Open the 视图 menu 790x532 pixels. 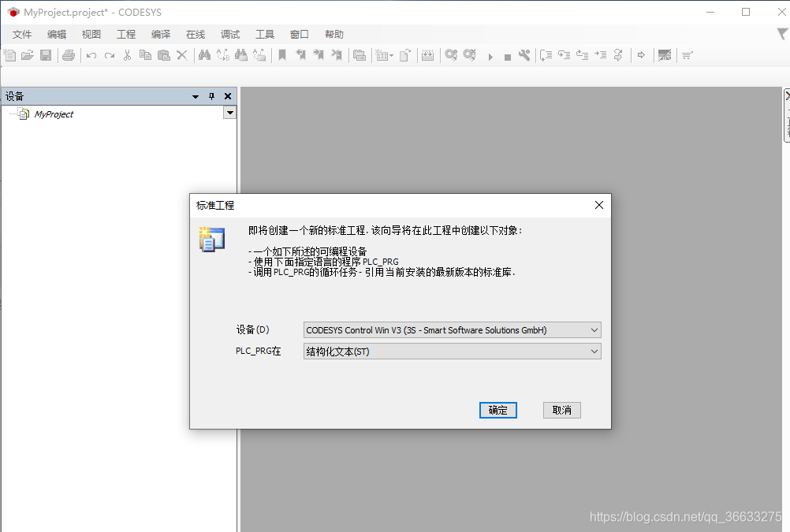[91, 34]
